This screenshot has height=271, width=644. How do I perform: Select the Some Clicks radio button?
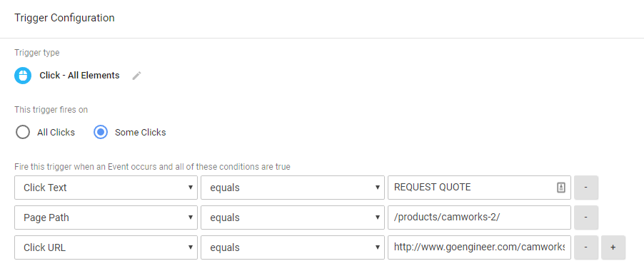101,133
